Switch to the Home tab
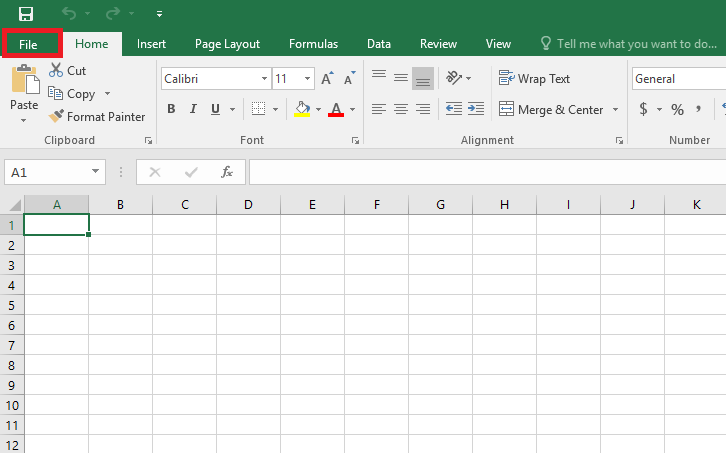Image resolution: width=726 pixels, height=453 pixels. [x=92, y=44]
